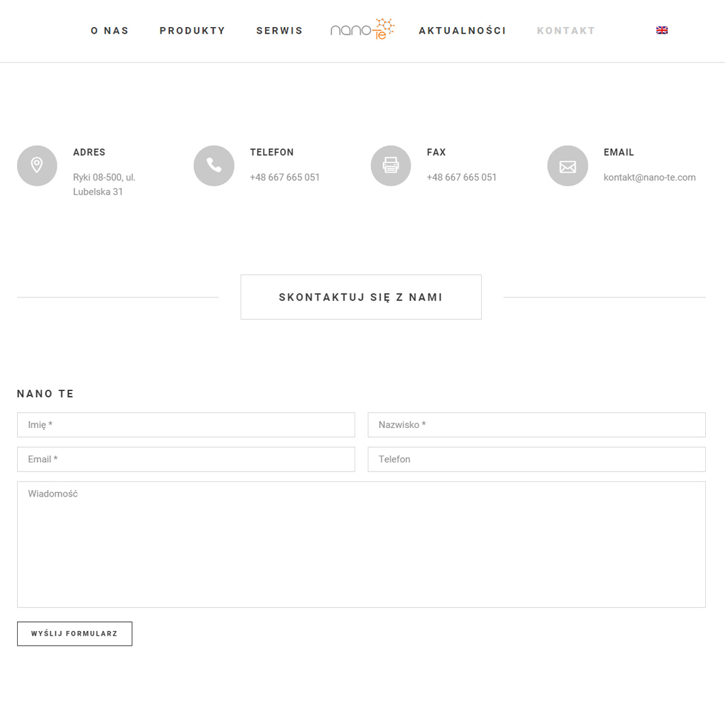Go home via the nano-te logo
This screenshot has height=728, width=725.
pos(362,29)
